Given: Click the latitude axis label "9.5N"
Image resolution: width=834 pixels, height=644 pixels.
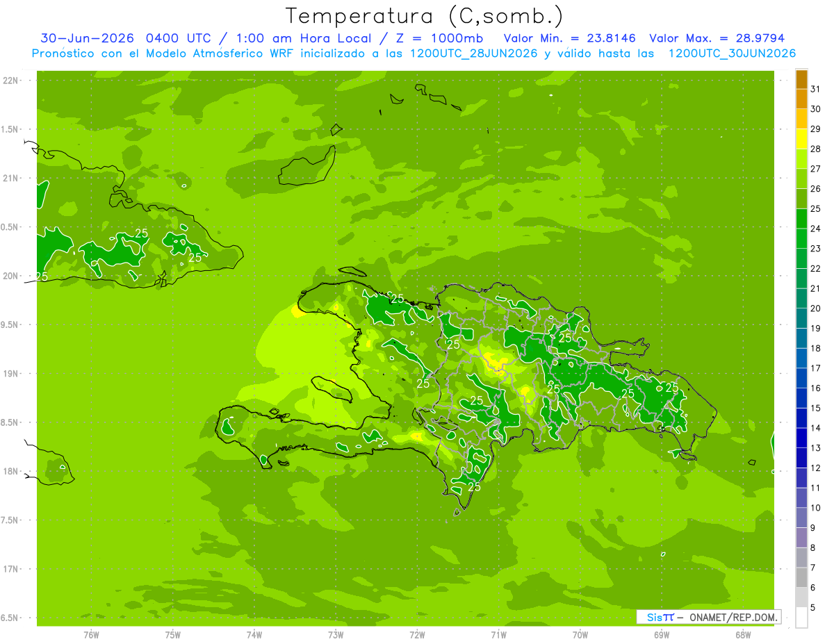Looking at the screenshot, I should click(x=10, y=325).
